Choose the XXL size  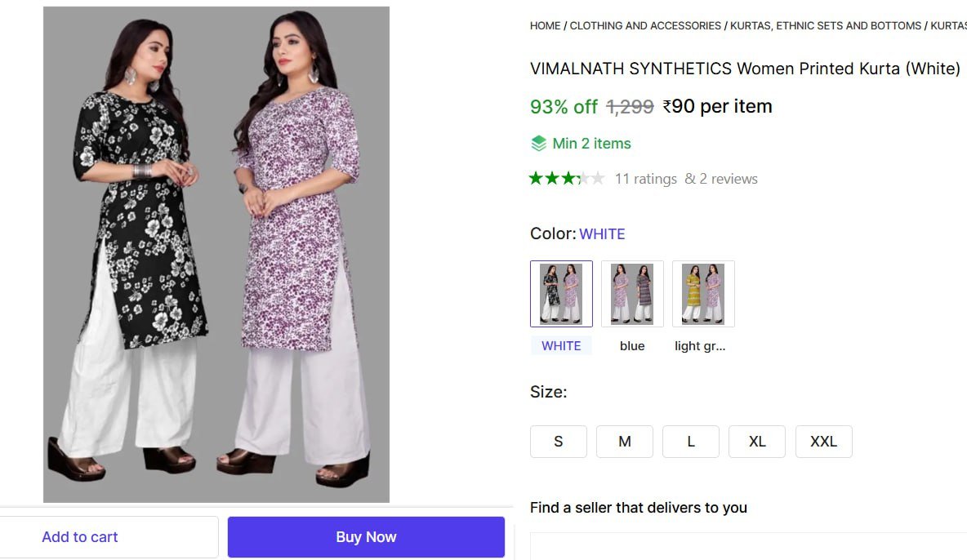coord(823,442)
